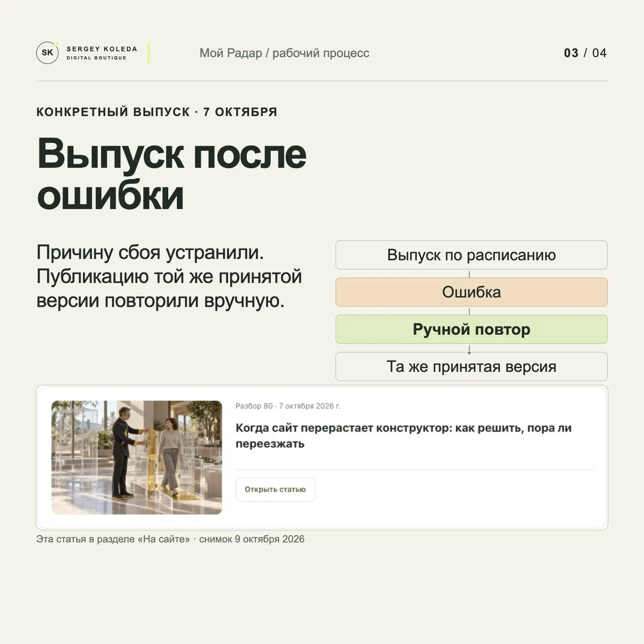Screen dimensions: 644x644
Task: Click the SK circular logo icon
Action: pyautogui.click(x=48, y=53)
